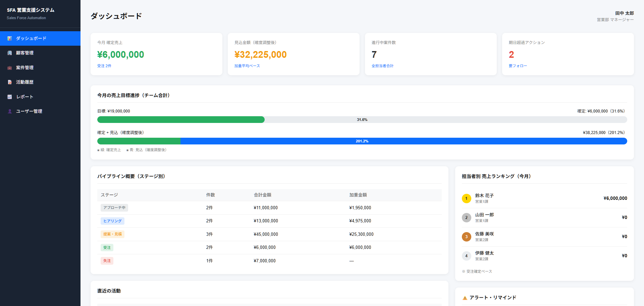This screenshot has width=644, height=306.
Task: Open the 要フォロー link
Action: [518, 66]
